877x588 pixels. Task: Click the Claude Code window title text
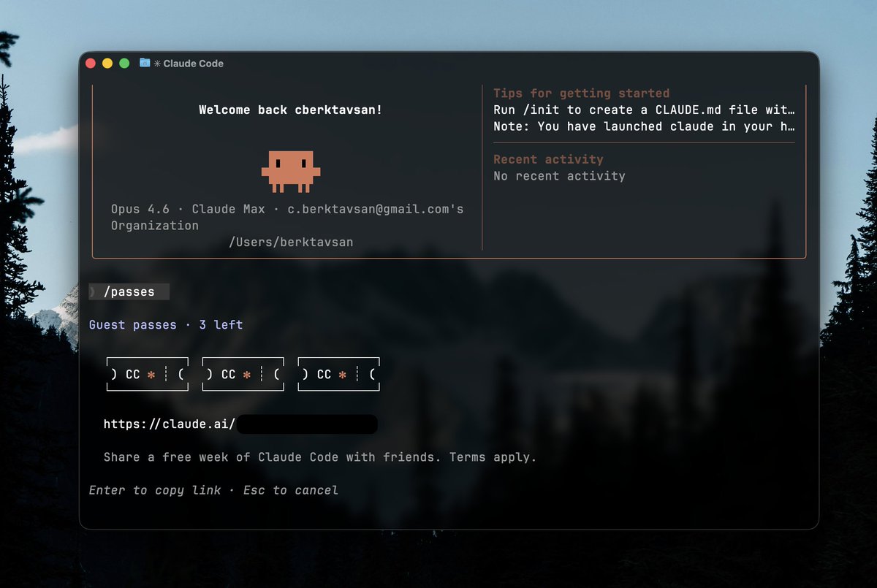[194, 64]
